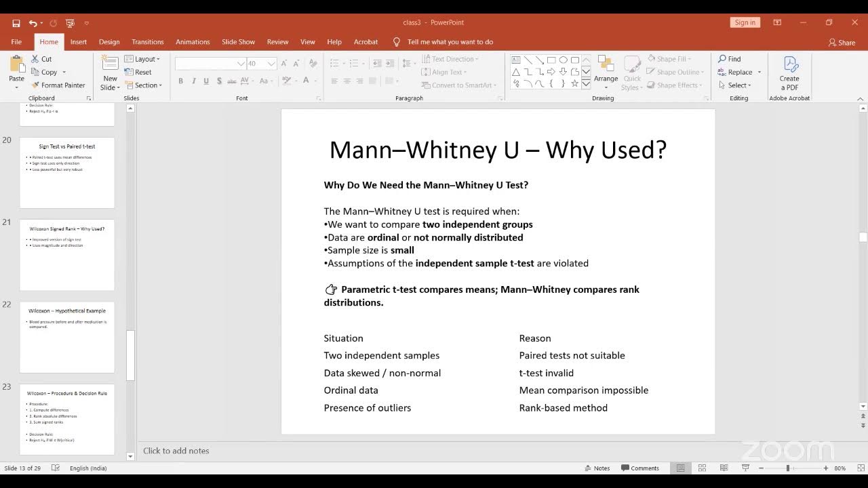Open the File tab
The height and width of the screenshot is (488, 868).
pyautogui.click(x=16, y=42)
